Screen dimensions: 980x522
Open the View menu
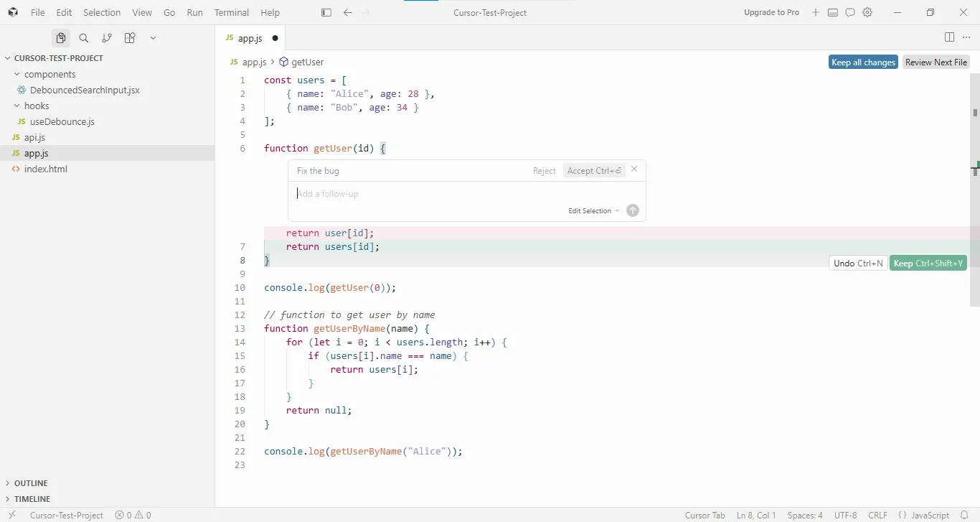click(142, 12)
